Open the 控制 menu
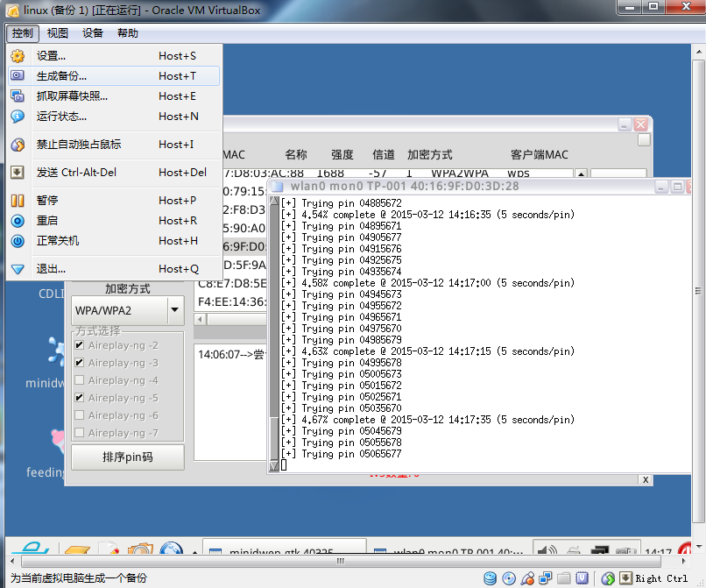The width and height of the screenshot is (706, 588). 23,33
